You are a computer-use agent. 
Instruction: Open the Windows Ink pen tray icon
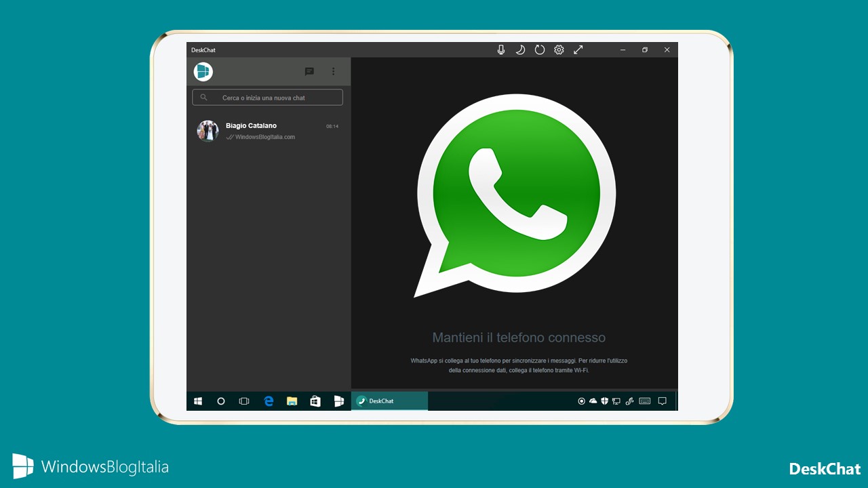tap(629, 401)
